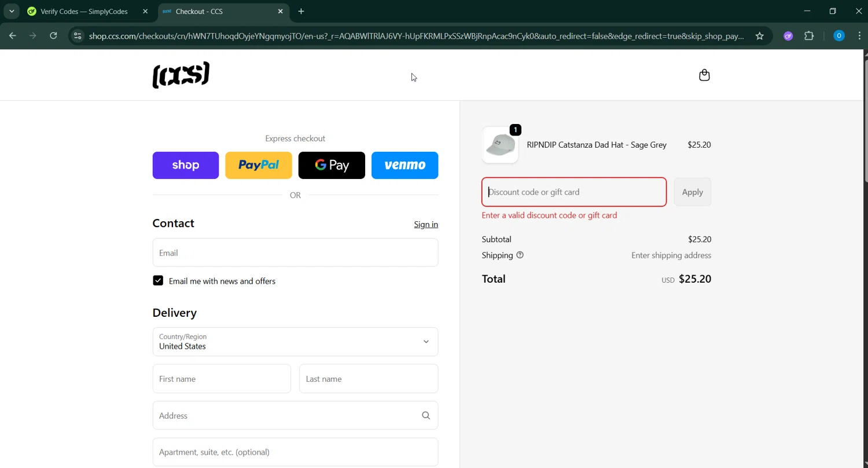The height and width of the screenshot is (468, 868).
Task: Select the Checkout - CCS tab
Action: (223, 11)
